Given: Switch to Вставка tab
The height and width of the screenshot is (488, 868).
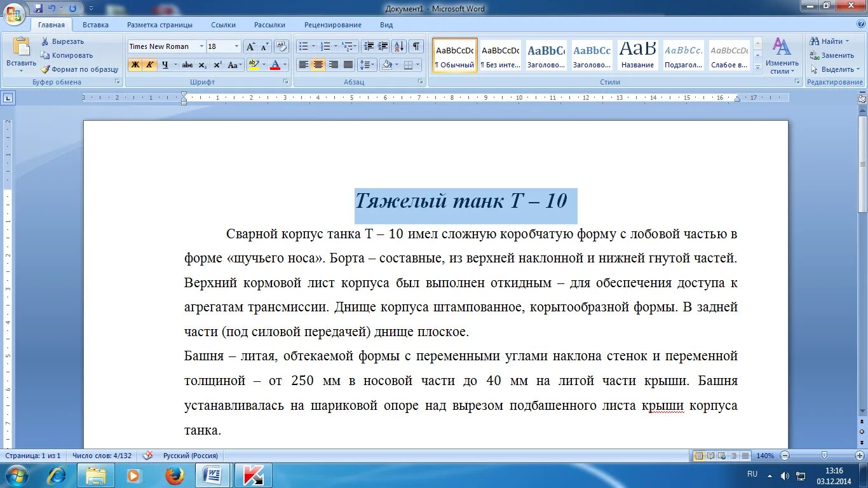Looking at the screenshot, I should pyautogui.click(x=95, y=25).
